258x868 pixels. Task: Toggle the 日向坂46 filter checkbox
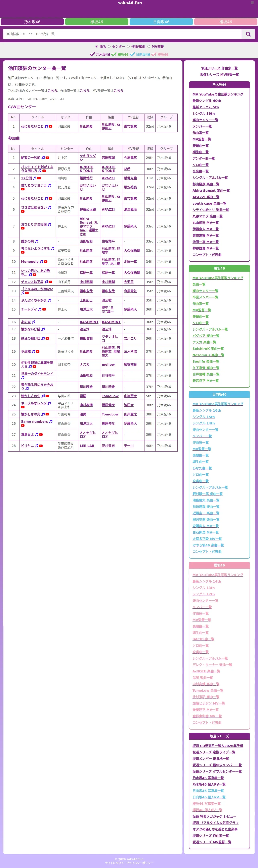[132, 54]
